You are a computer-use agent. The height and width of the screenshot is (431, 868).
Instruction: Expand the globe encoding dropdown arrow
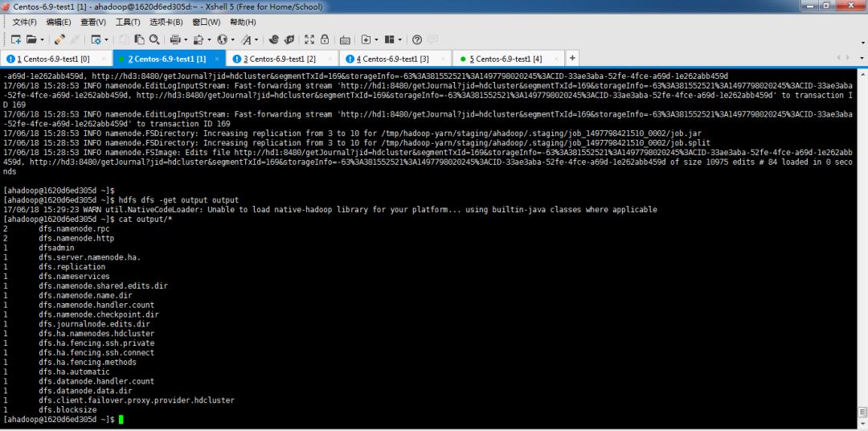point(232,40)
